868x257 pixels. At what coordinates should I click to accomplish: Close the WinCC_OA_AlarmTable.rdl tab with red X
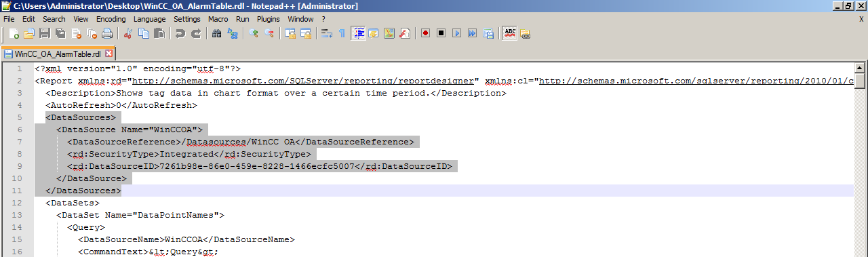(108, 53)
